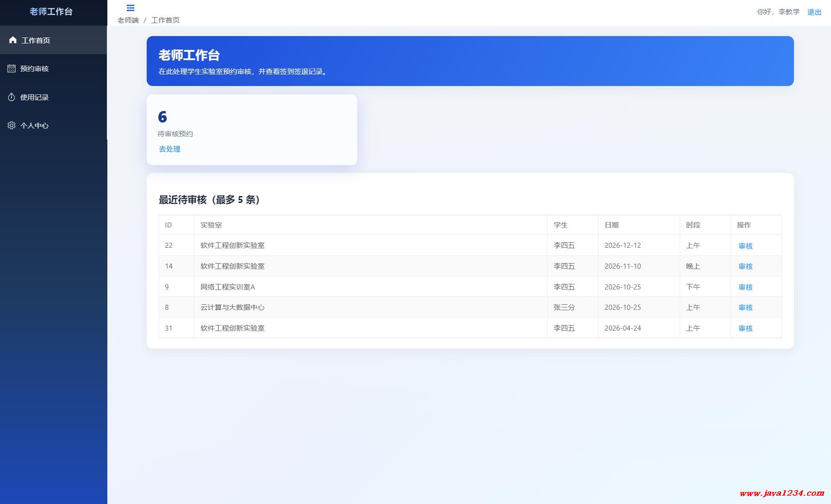Viewport: 831px width, 504px height.
Task: Click 审核 for reservation ID 9
Action: (745, 287)
